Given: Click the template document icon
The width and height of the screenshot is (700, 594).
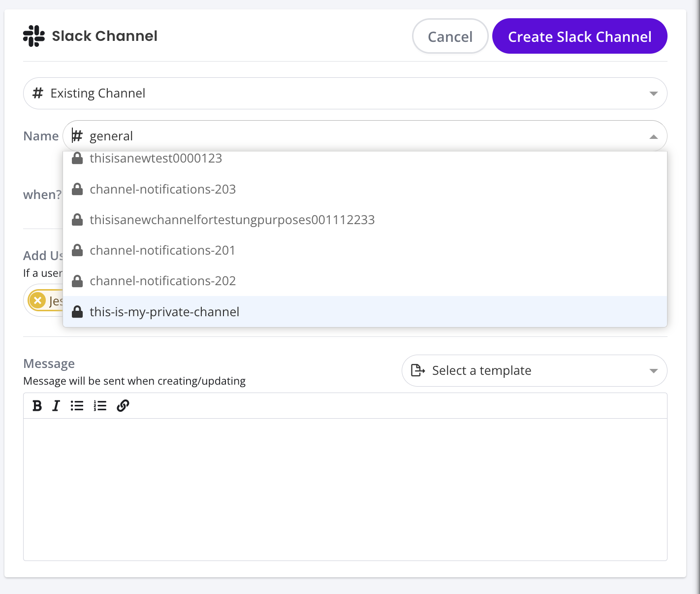Looking at the screenshot, I should [x=417, y=370].
